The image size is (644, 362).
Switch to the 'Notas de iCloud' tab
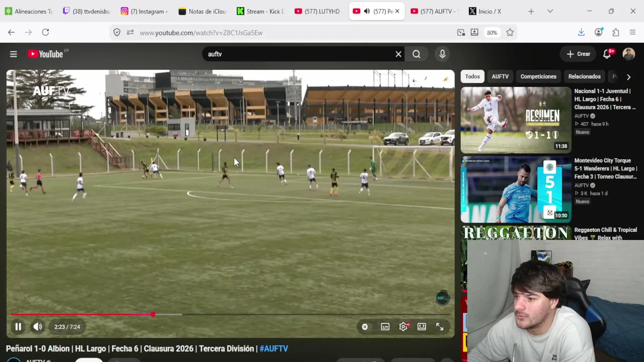click(202, 11)
